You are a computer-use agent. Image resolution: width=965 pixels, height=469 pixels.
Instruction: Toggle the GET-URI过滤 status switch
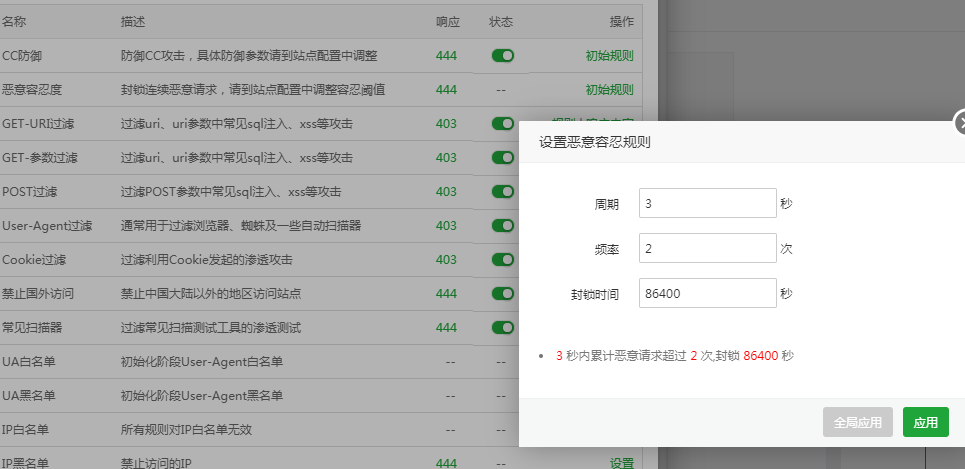pos(503,124)
